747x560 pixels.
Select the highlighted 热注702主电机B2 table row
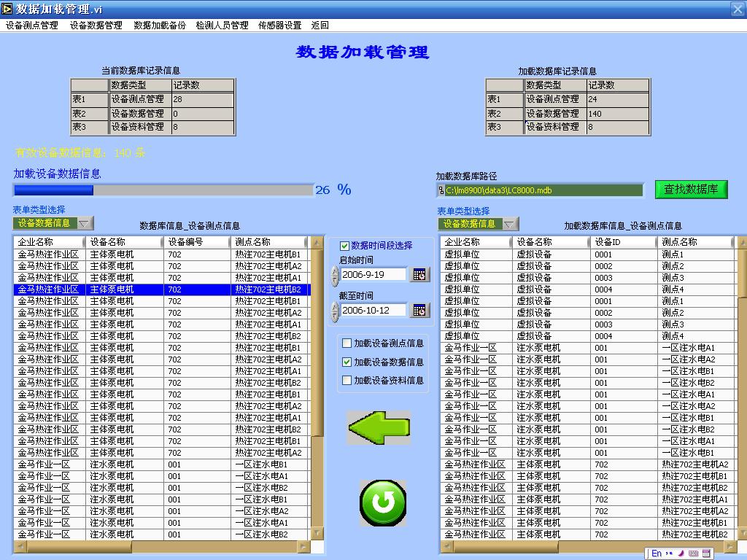click(x=160, y=290)
